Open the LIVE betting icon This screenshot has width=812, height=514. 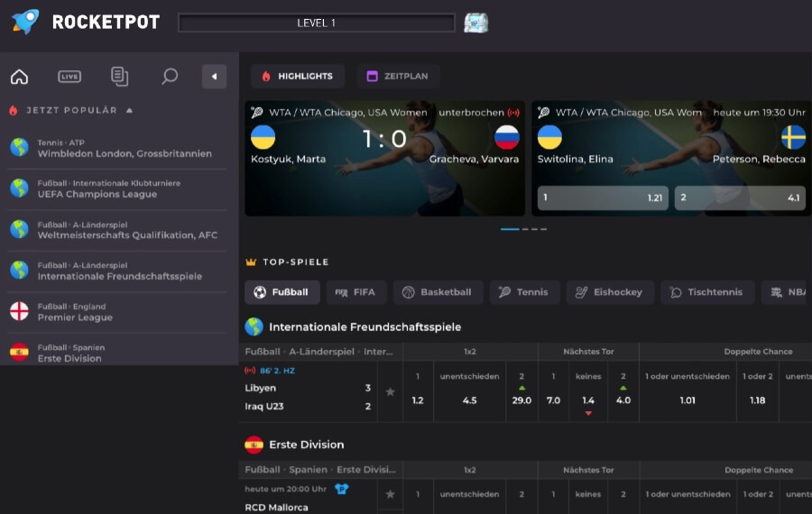[69, 77]
